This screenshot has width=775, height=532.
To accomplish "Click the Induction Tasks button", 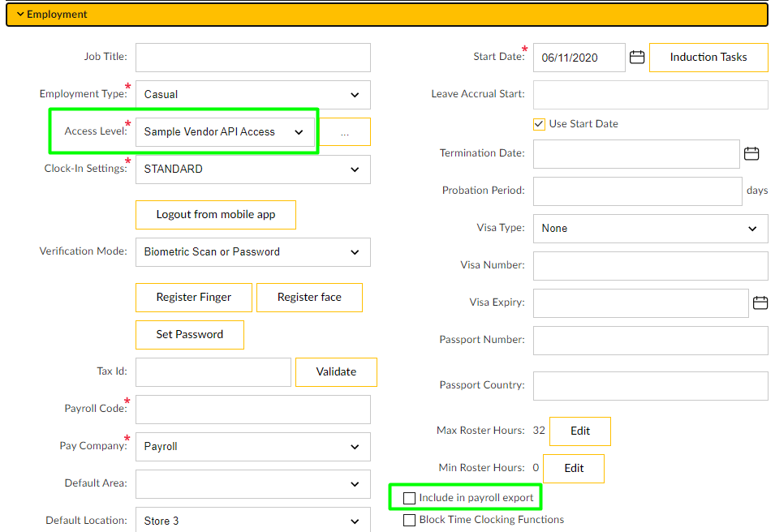I will 708,58.
